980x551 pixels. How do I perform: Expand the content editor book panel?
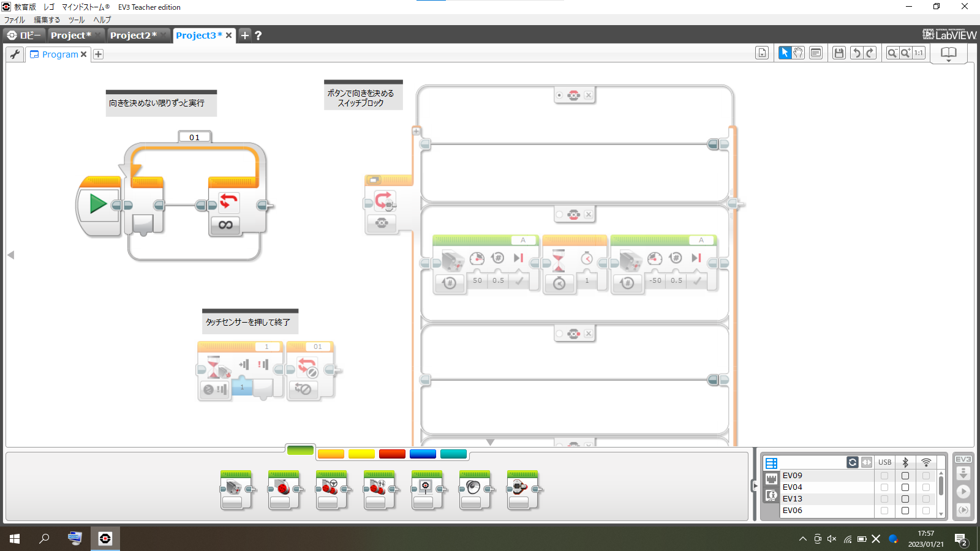948,53
